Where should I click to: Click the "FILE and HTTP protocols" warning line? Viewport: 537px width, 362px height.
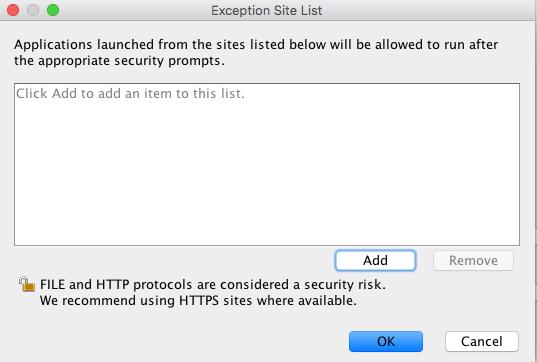point(213,285)
